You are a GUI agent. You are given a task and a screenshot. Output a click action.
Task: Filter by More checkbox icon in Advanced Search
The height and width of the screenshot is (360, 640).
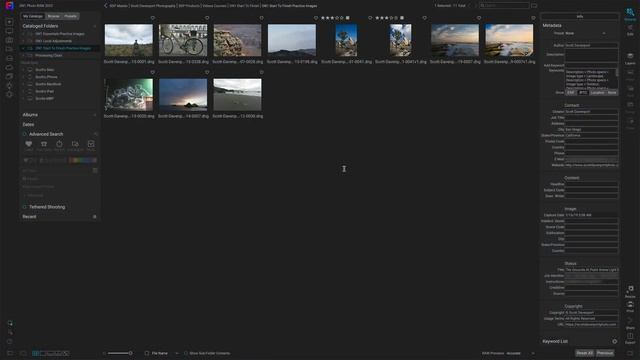point(91,144)
